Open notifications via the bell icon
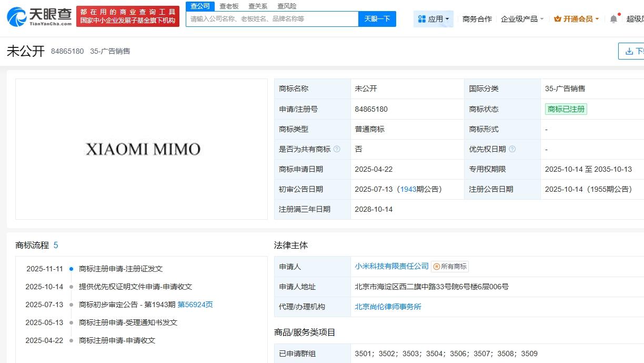 [x=613, y=18]
